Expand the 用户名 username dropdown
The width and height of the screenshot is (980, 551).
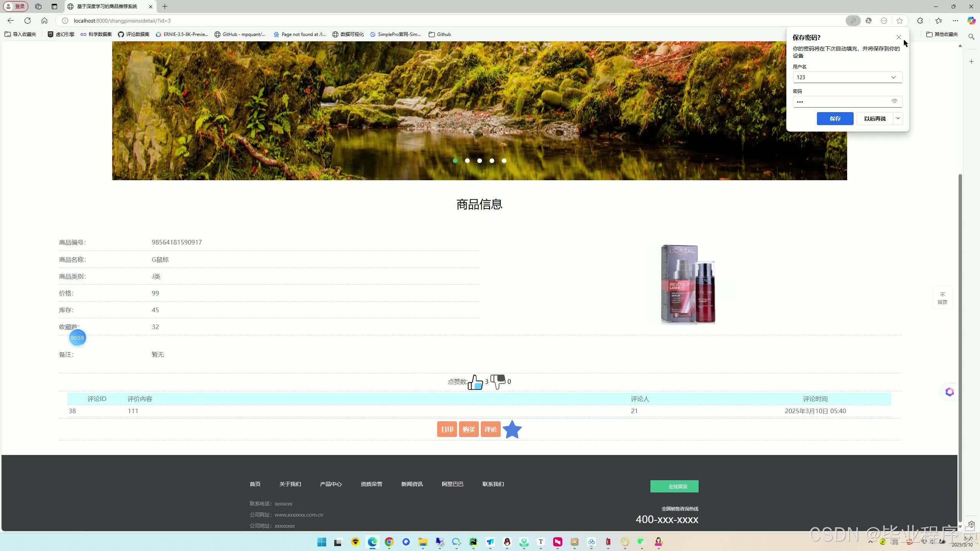click(893, 77)
